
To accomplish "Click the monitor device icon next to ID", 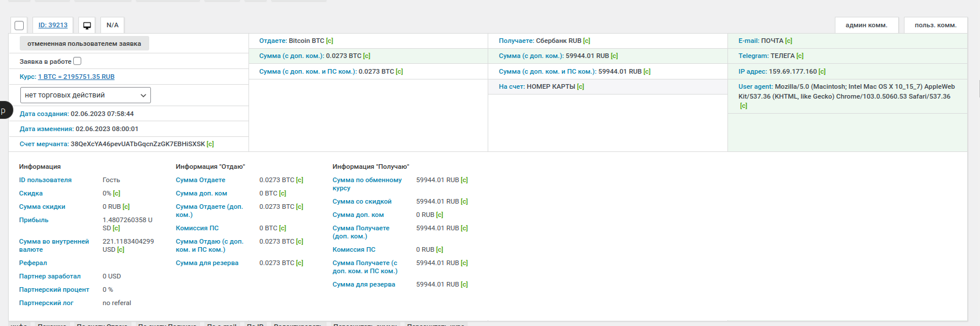I will pos(87,26).
